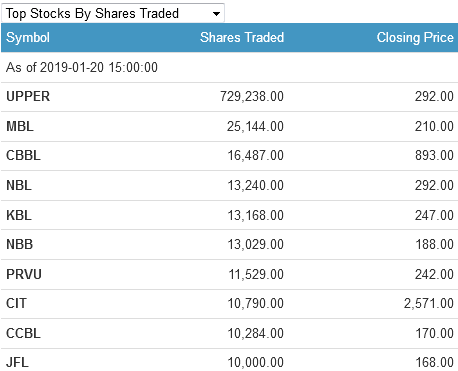Click CIT's closing price 2,571.00
The height and width of the screenshot is (371, 458).
click(429, 303)
